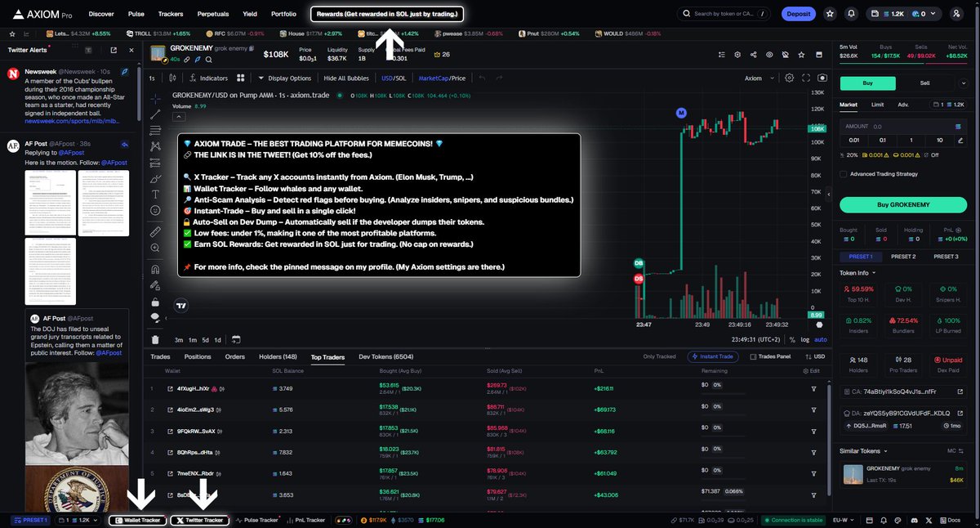
Task: Go to the Perpetuals page
Action: point(213,14)
